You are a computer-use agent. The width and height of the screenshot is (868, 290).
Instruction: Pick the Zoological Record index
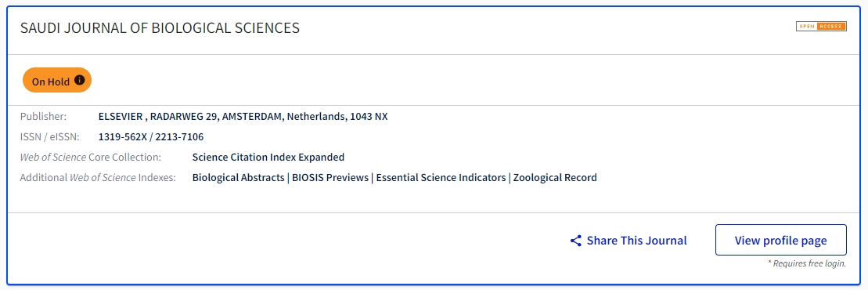pos(555,178)
